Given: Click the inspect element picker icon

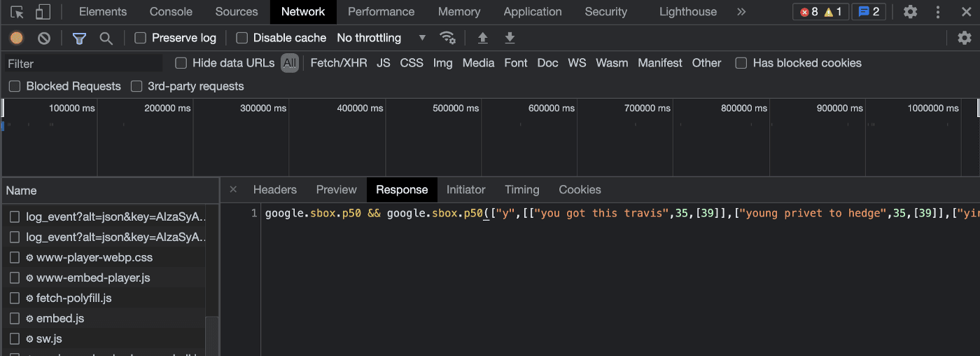Looking at the screenshot, I should point(17,12).
